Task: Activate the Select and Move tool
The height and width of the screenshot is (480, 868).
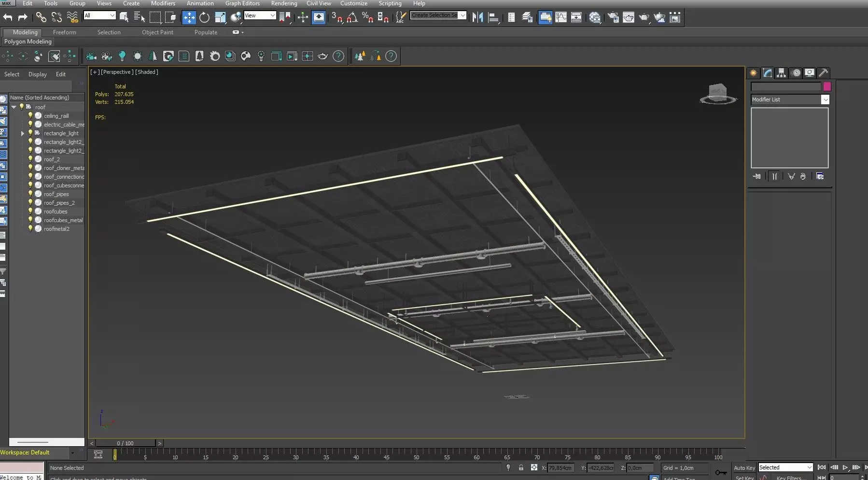Action: point(189,17)
